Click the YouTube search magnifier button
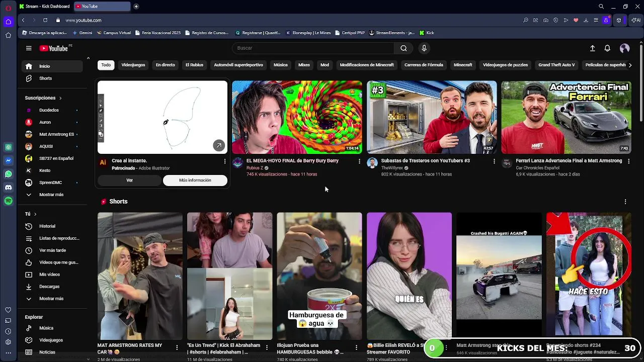This screenshot has width=644, height=362. pyautogui.click(x=404, y=48)
